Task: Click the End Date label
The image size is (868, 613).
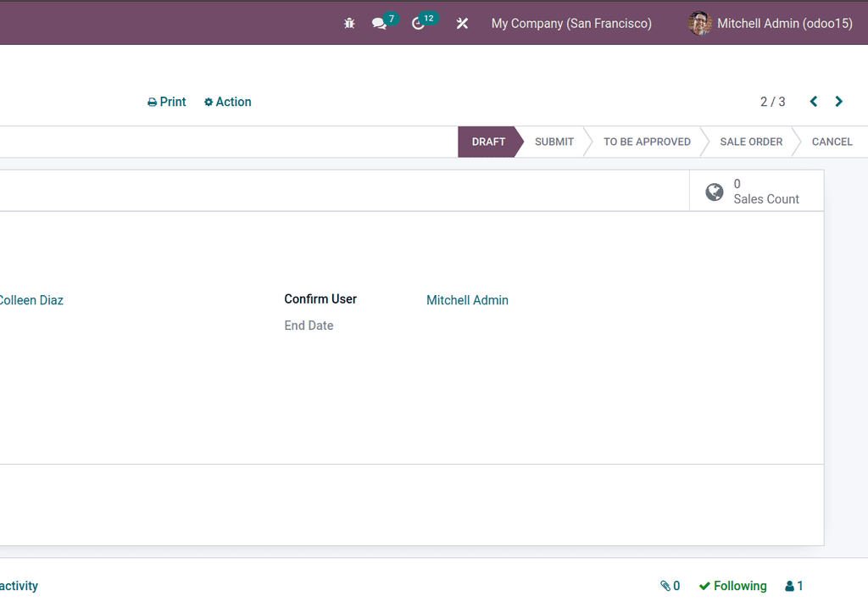Action: [x=309, y=326]
